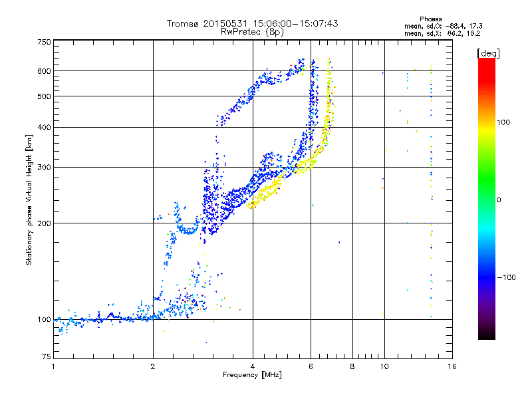
Task: Click the x-axis tick label '1'
Action: tap(53, 366)
